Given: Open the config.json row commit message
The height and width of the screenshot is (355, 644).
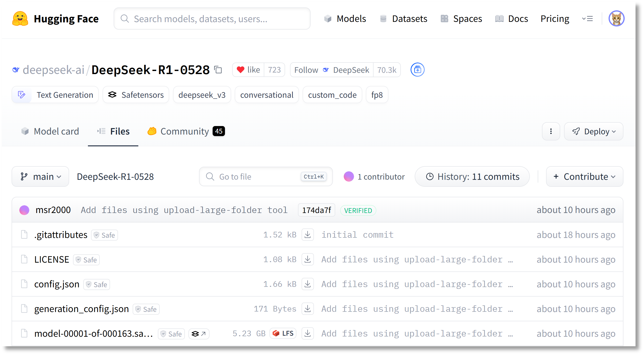Looking at the screenshot, I should (417, 284).
